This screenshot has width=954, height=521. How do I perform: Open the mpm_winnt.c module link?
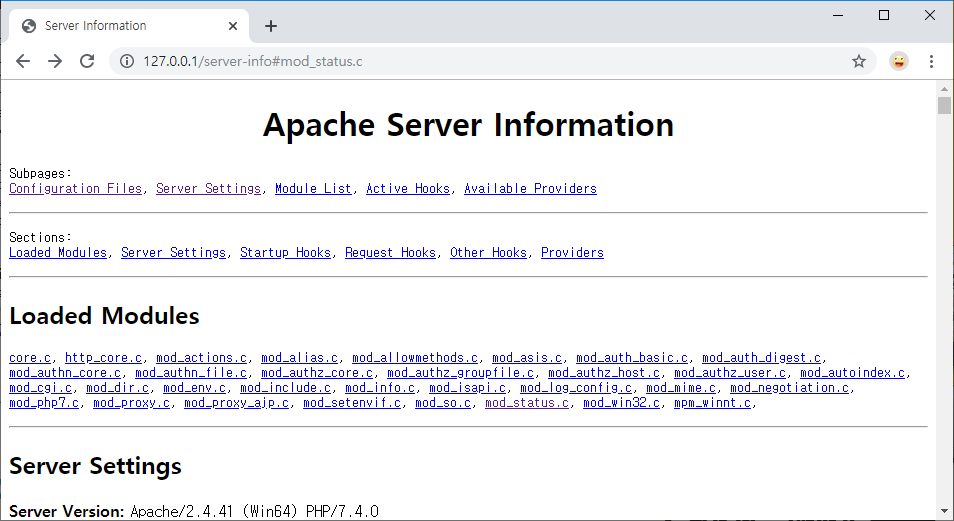click(x=712, y=403)
